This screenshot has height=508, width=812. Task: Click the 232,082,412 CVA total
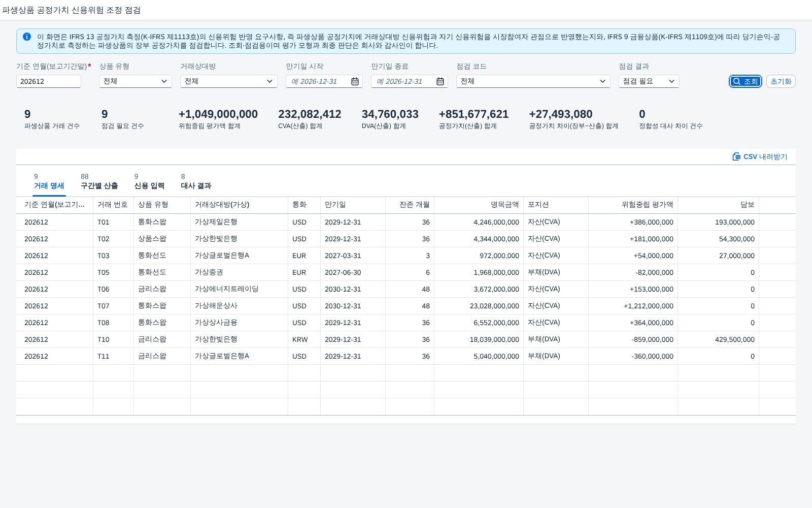click(x=310, y=114)
